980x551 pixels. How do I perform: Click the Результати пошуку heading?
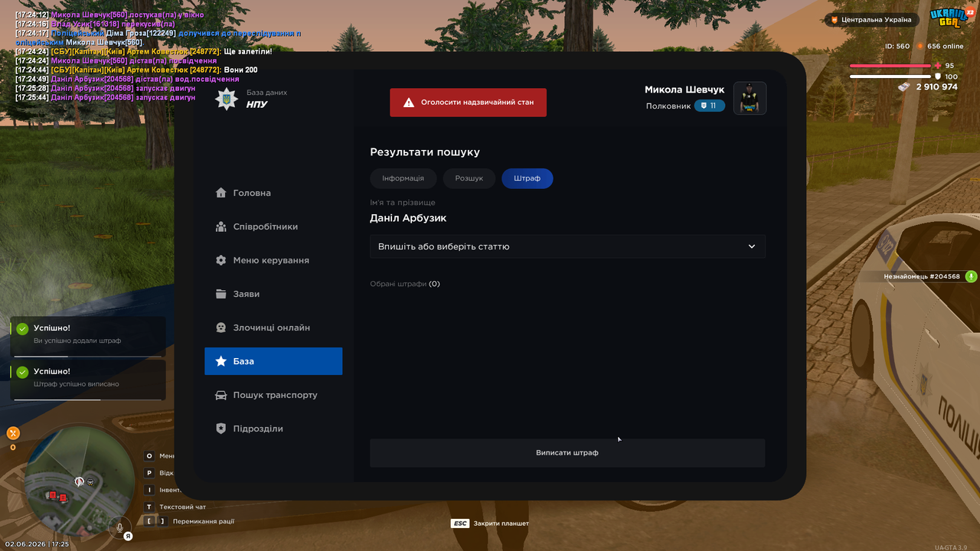[x=425, y=152]
